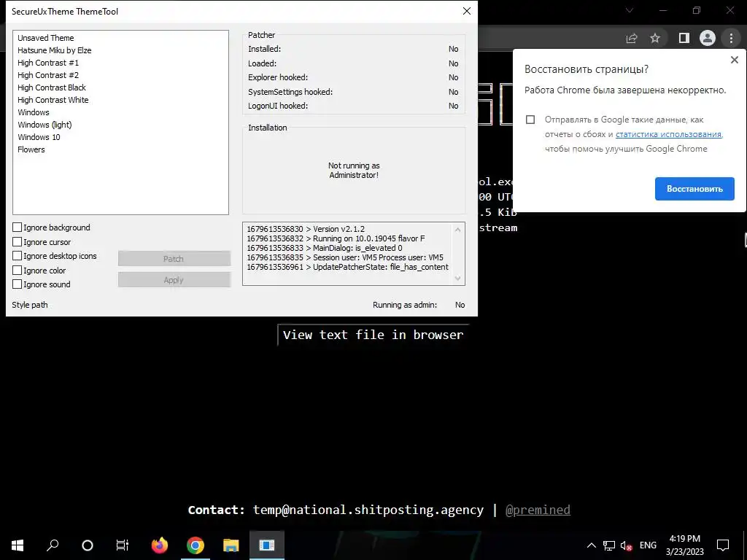747x560 pixels.
Task: Click Style path label
Action: point(29,305)
